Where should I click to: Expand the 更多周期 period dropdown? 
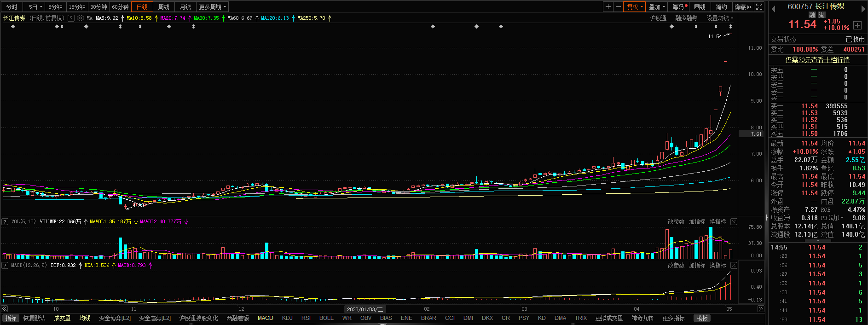[x=212, y=7]
